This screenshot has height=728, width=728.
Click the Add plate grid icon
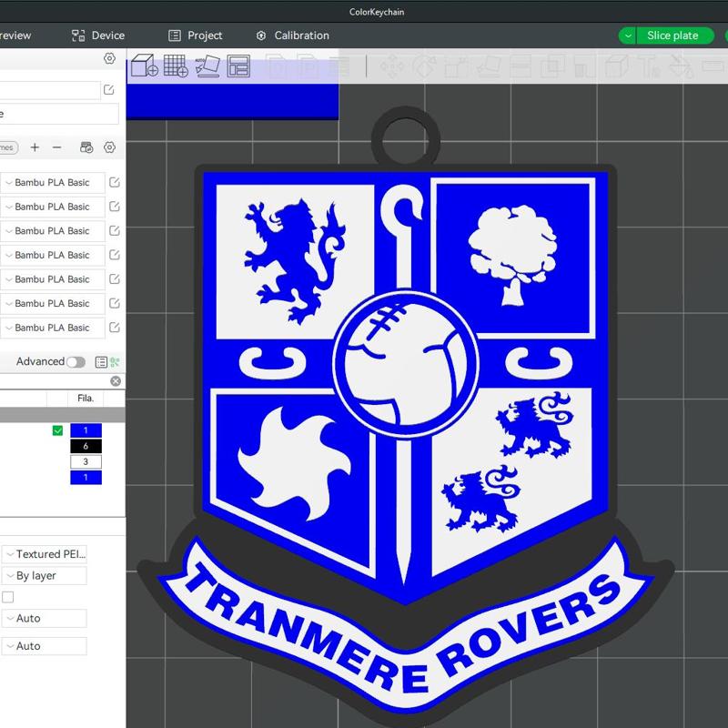pos(176,66)
